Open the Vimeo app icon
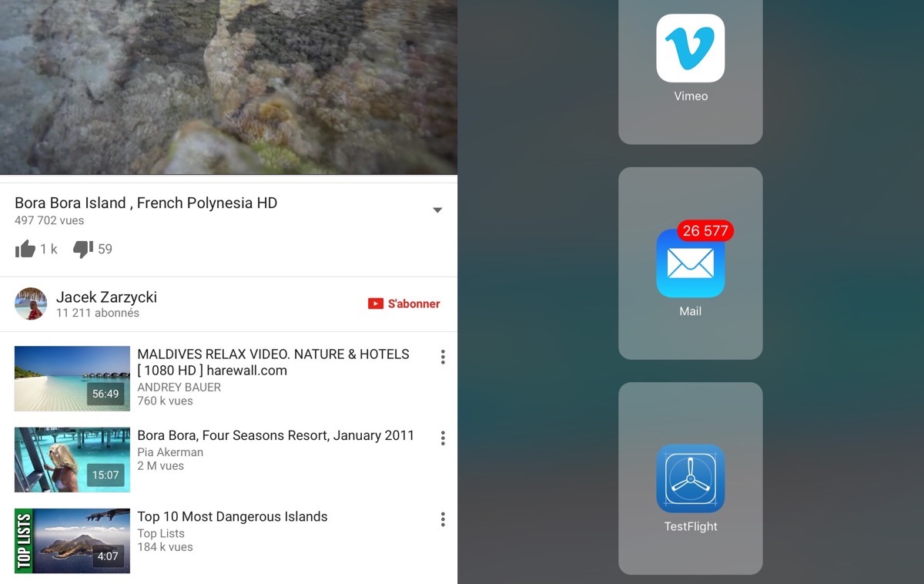The height and width of the screenshot is (584, 924). pyautogui.click(x=690, y=48)
